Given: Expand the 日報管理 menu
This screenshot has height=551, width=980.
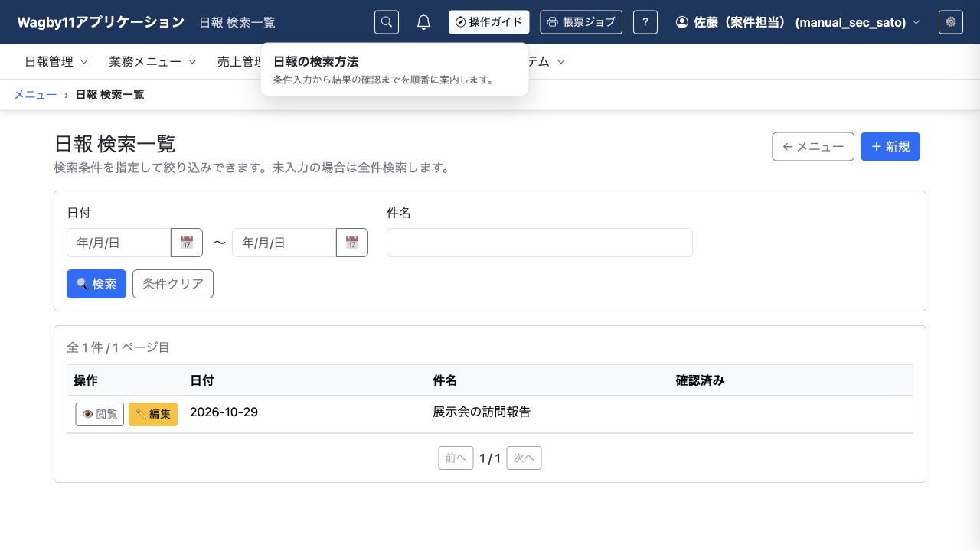Looking at the screenshot, I should (56, 62).
